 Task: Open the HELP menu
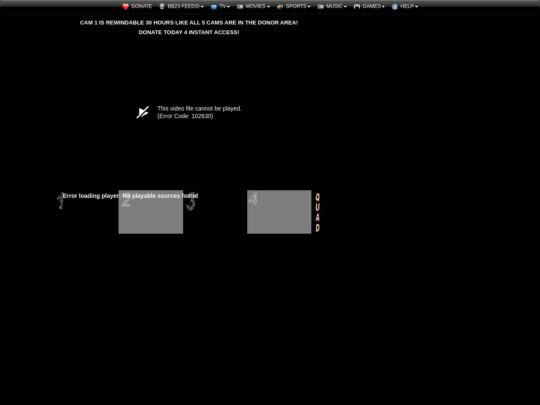click(409, 6)
